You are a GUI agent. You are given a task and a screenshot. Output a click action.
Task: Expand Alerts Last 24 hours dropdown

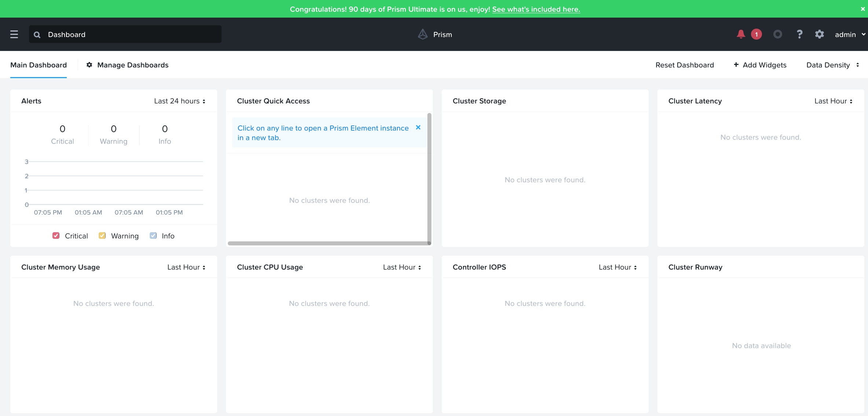[180, 101]
